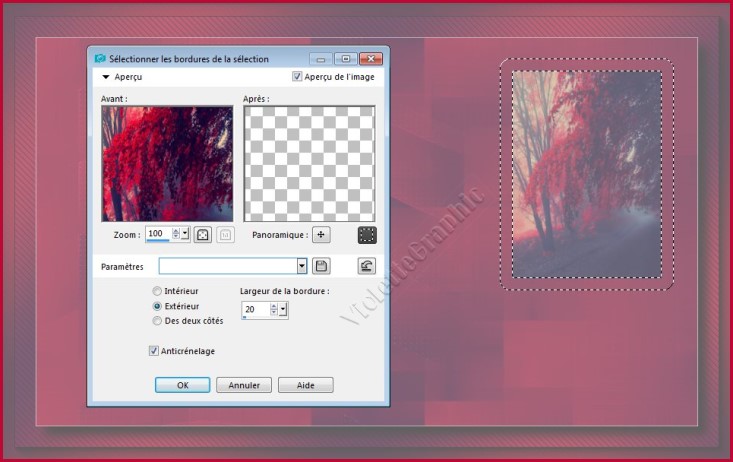Open help with the Aide button
Screen dimensions: 733x462
click(305, 385)
